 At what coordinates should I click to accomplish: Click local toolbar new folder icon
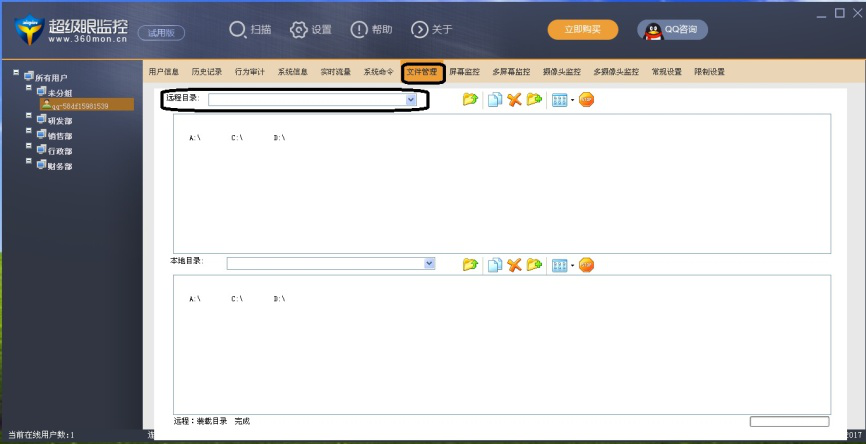click(534, 265)
